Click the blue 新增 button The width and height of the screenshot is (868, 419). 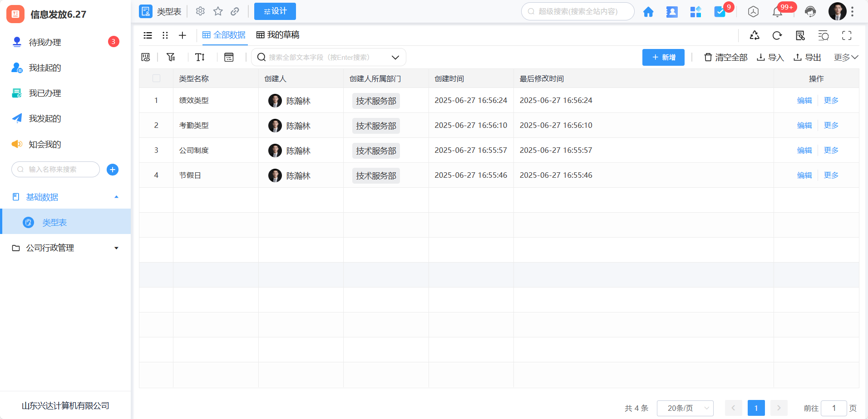(663, 57)
